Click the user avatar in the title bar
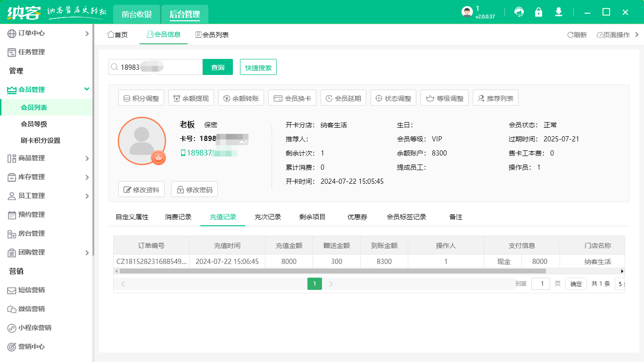Screen dimensions: 644x362 [466, 12]
